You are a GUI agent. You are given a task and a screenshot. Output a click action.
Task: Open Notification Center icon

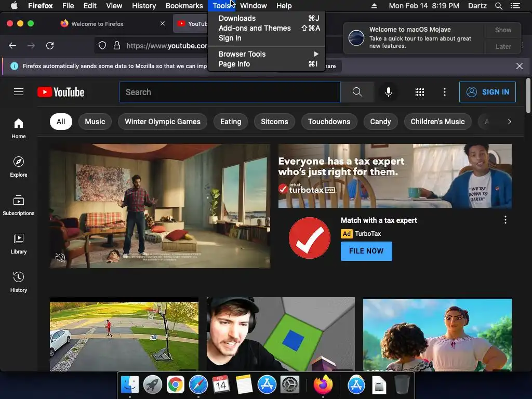[x=515, y=6]
